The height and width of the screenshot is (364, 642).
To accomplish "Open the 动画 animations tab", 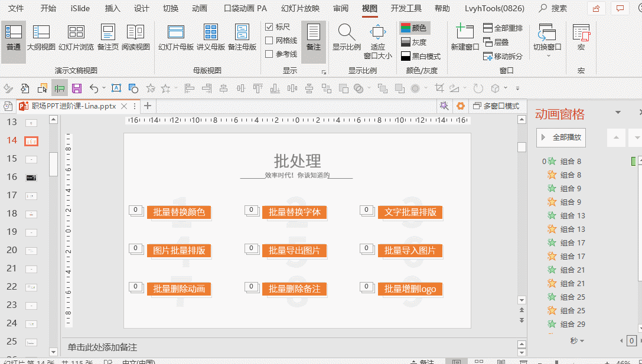I will [200, 9].
